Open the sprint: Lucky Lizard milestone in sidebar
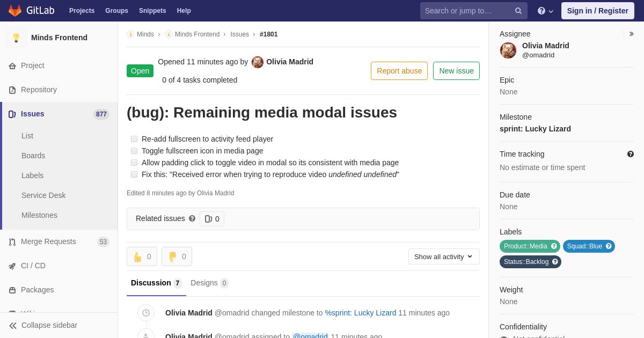This screenshot has width=644, height=338. click(x=535, y=129)
